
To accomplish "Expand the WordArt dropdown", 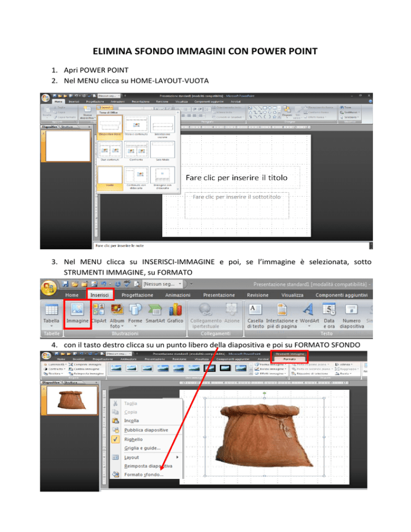I will click(x=307, y=310).
